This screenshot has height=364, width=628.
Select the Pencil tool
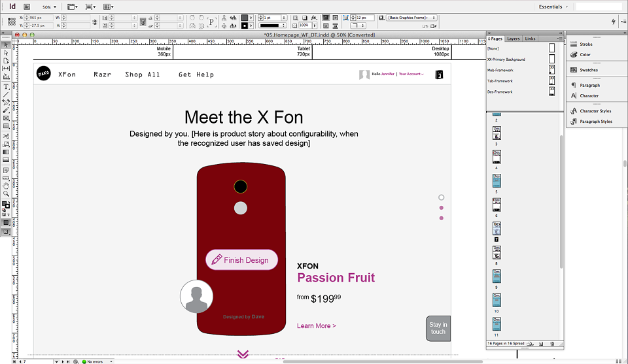pyautogui.click(x=6, y=110)
